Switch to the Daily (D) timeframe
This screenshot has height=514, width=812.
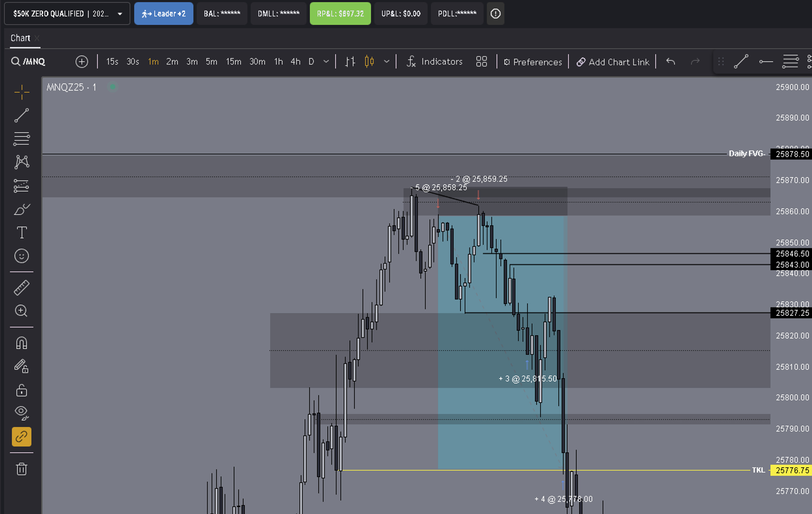click(x=311, y=62)
